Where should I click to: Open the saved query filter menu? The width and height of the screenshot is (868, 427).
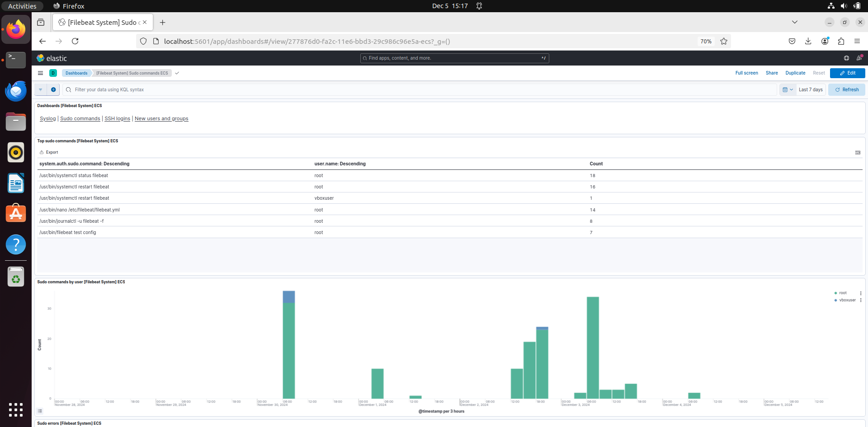[41, 89]
